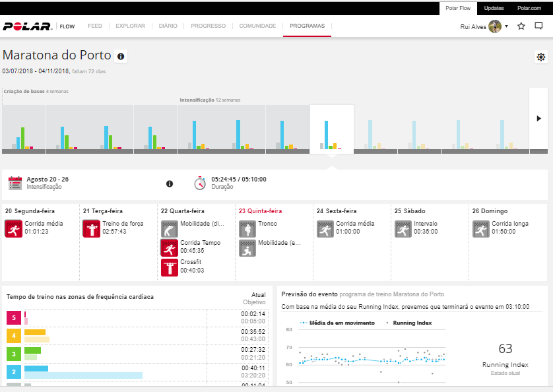
Task: Open Corrida longa 01:50:00 entry
Action: click(x=510, y=228)
